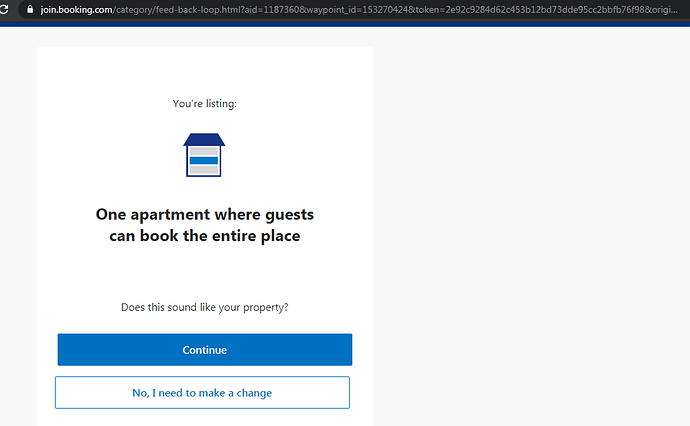Image resolution: width=690 pixels, height=426 pixels.
Task: Click the blue stripe inside the apartment icon
Action: tap(204, 161)
